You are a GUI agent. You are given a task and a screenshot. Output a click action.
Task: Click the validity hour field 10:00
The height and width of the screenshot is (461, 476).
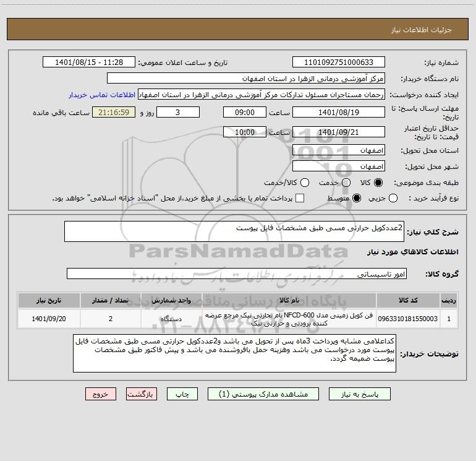click(x=245, y=132)
